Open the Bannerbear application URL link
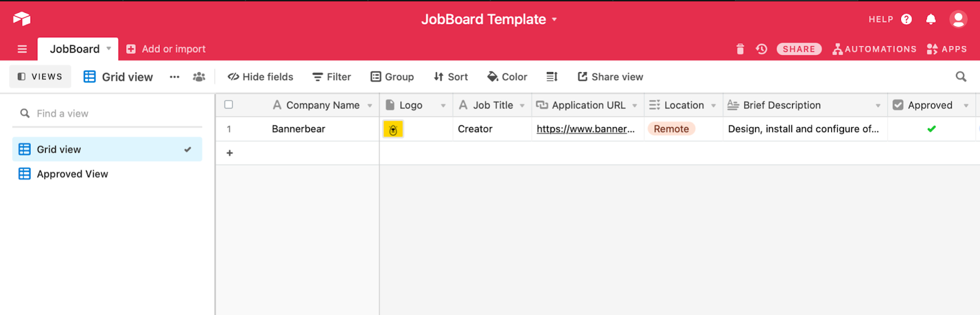980x315 pixels. [x=586, y=128]
